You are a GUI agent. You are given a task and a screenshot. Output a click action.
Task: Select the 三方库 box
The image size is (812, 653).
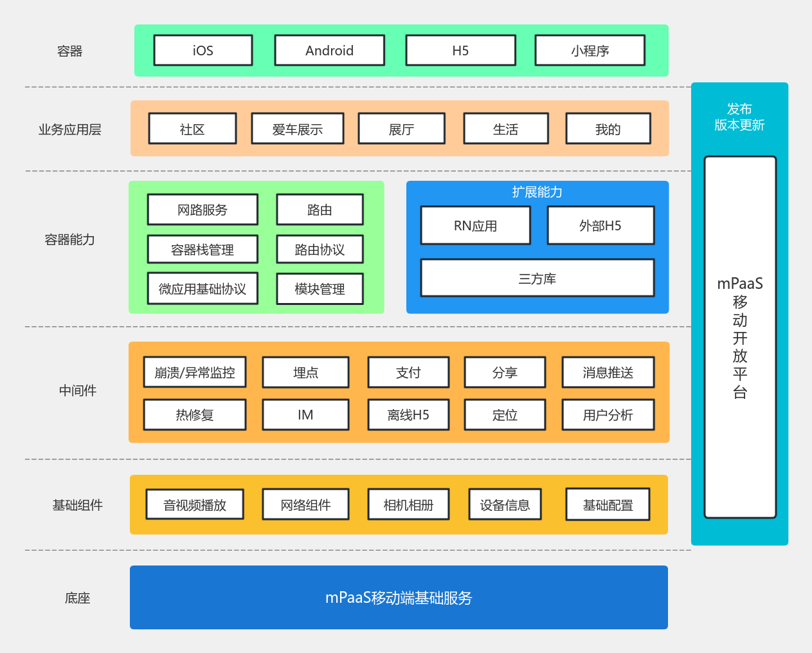[x=537, y=278]
